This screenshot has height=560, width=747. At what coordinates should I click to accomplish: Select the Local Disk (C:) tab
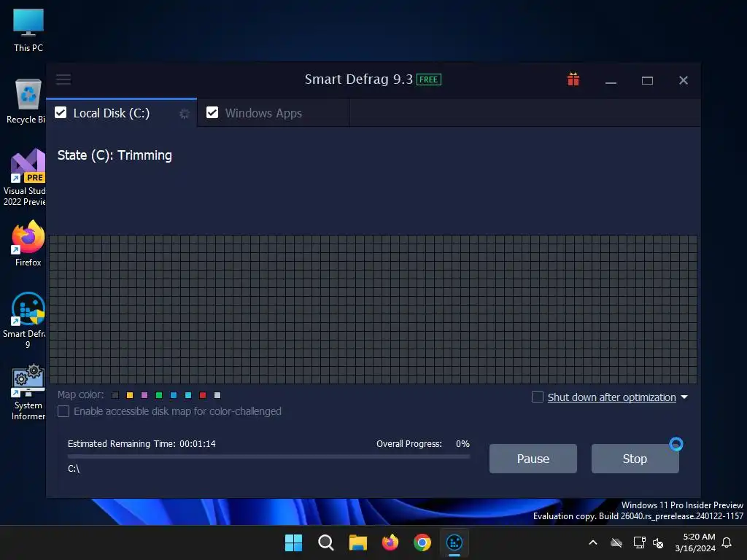(122, 113)
